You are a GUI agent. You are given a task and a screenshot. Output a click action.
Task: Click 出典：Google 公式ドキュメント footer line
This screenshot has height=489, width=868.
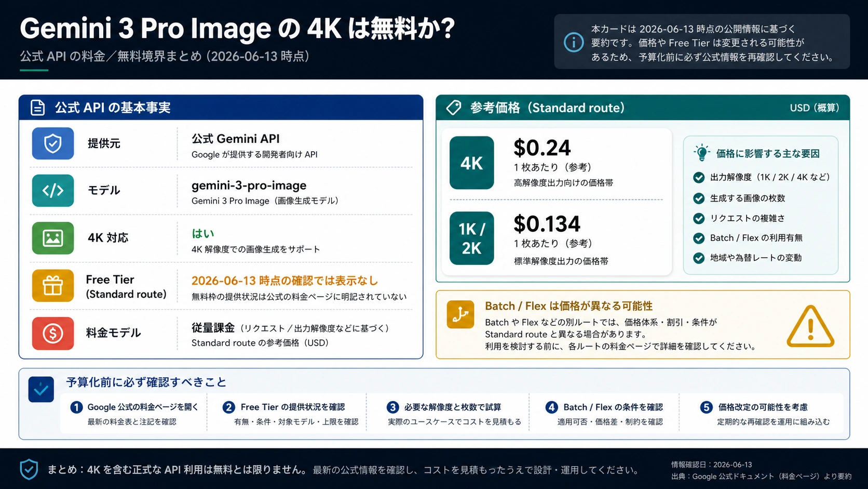point(761,476)
